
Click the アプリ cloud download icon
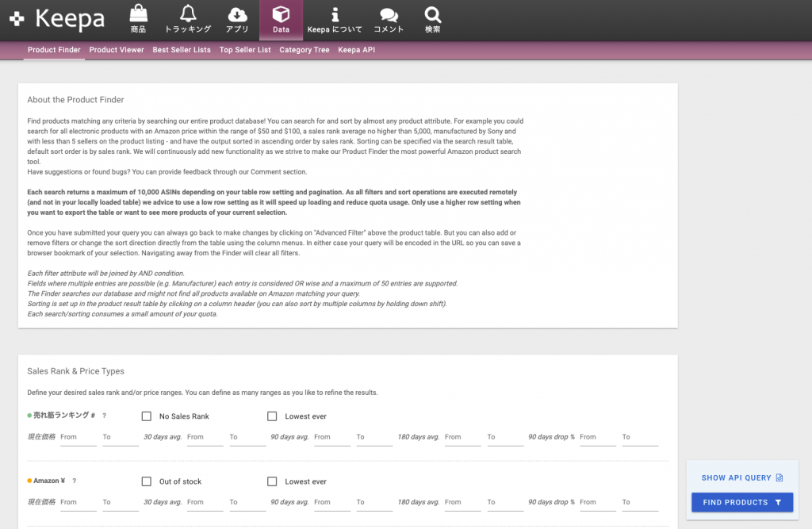coord(237,15)
